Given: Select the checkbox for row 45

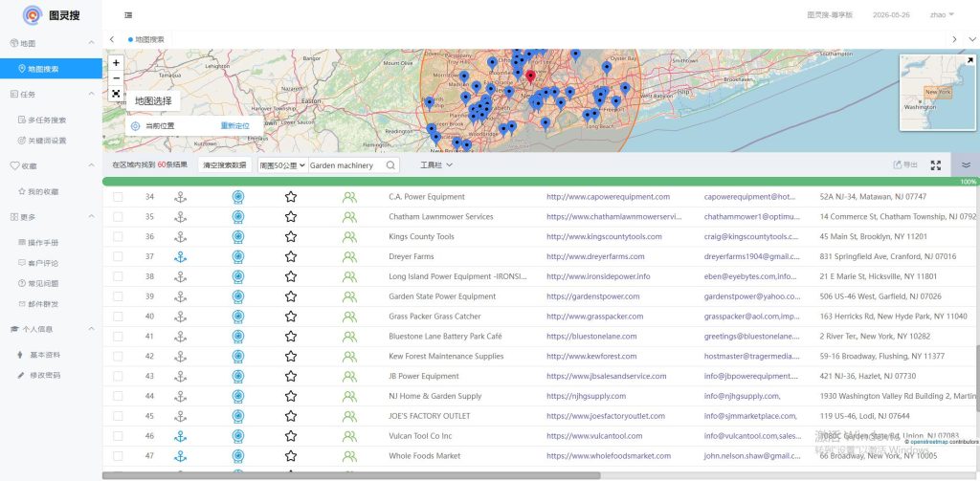Looking at the screenshot, I should point(119,416).
